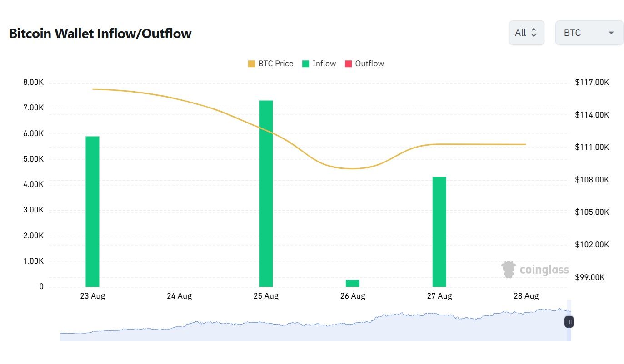Expand the All filter options list

tap(526, 32)
